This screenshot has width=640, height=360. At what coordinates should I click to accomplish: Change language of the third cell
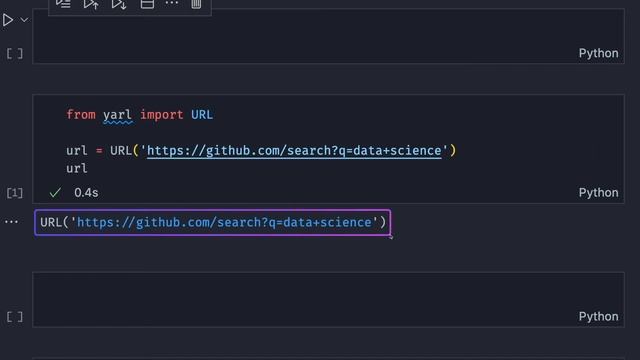(598, 317)
